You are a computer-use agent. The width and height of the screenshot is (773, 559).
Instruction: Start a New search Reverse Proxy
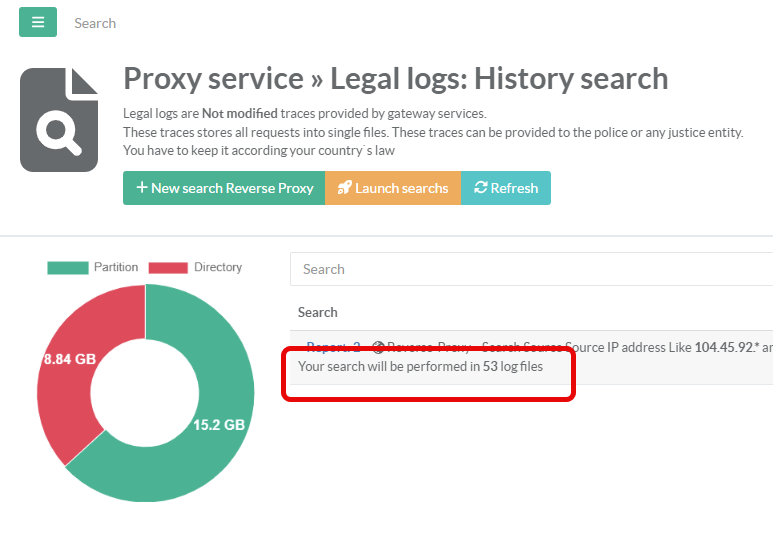click(x=224, y=188)
